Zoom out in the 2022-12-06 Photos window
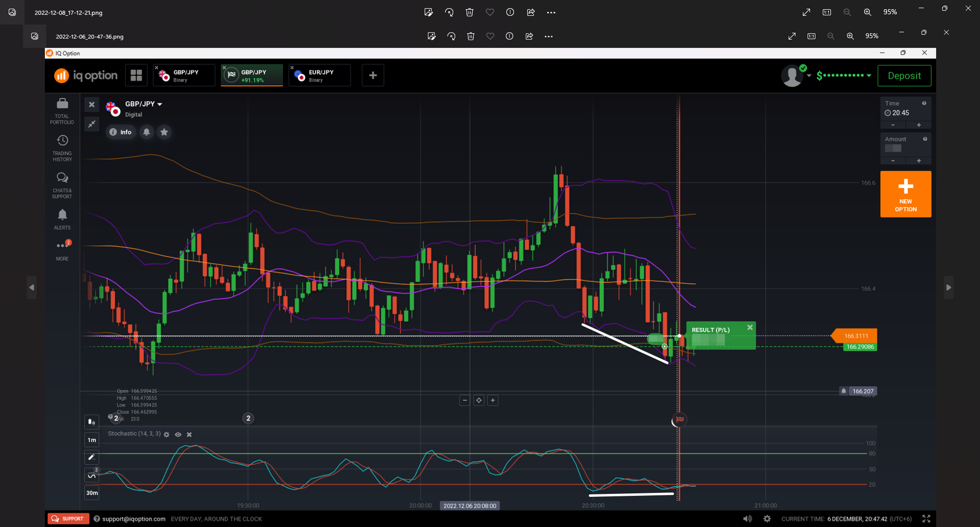This screenshot has width=980, height=527. [x=831, y=36]
